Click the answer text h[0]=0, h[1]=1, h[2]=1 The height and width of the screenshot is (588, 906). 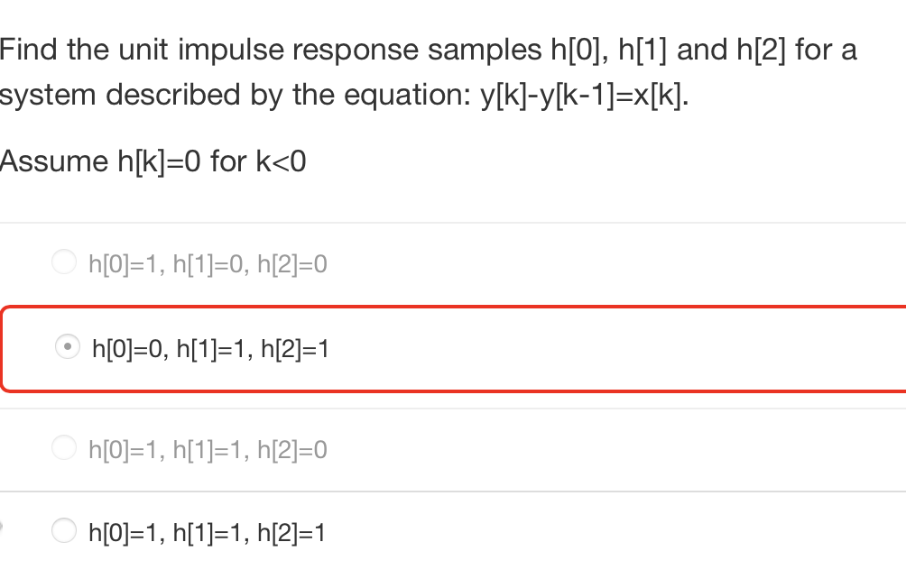click(209, 348)
